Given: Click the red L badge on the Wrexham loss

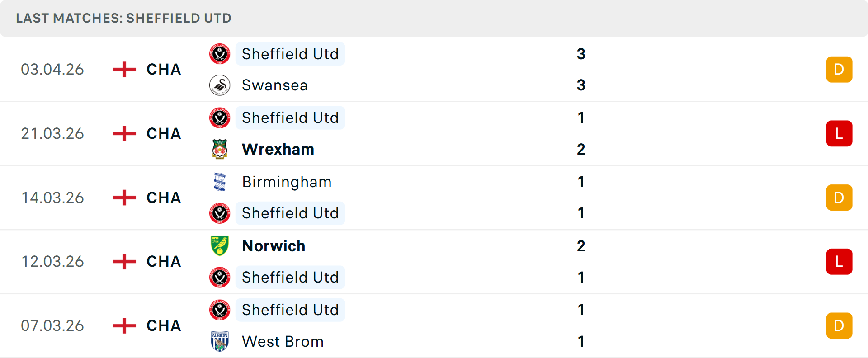Looking at the screenshot, I should point(839,133).
